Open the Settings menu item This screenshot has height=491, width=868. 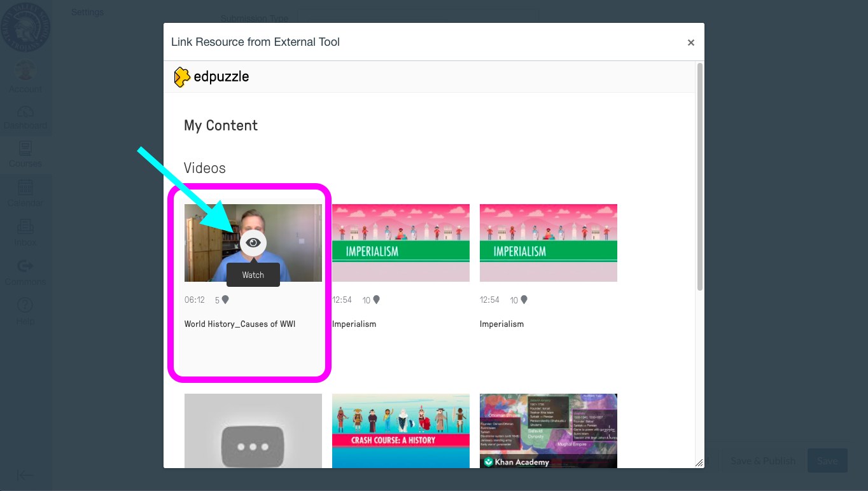pyautogui.click(x=87, y=11)
